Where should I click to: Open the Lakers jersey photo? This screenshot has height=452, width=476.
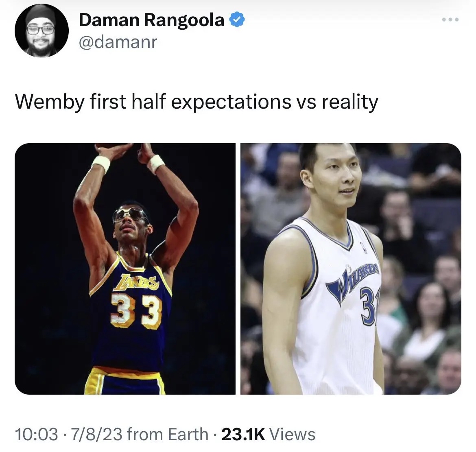click(125, 269)
